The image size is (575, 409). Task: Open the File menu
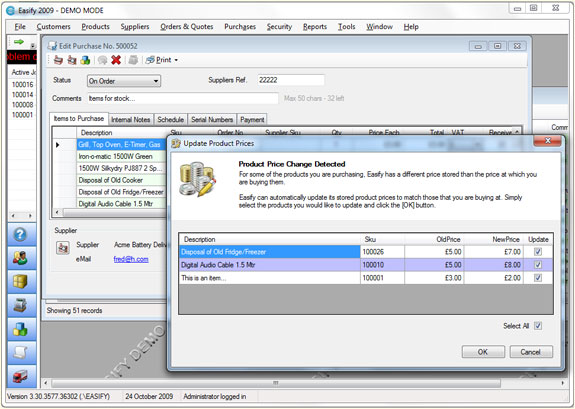pyautogui.click(x=20, y=26)
